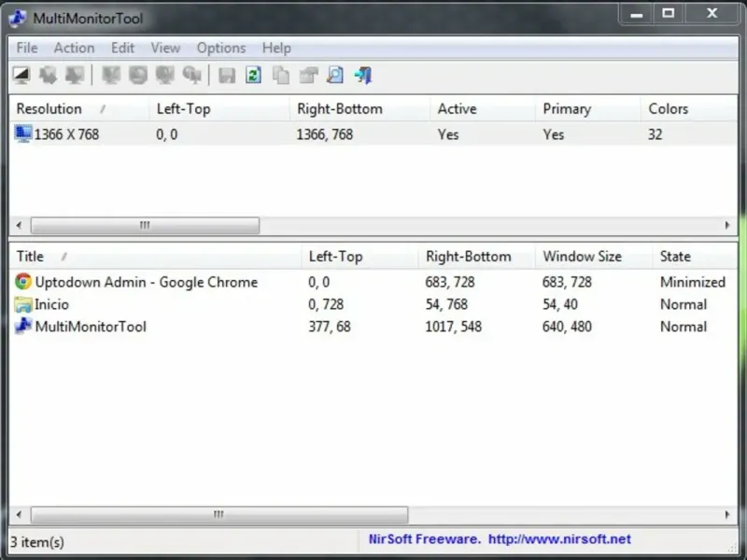This screenshot has width=747, height=560.
Task: Open the http://www.nirsoft.net link
Action: [559, 539]
